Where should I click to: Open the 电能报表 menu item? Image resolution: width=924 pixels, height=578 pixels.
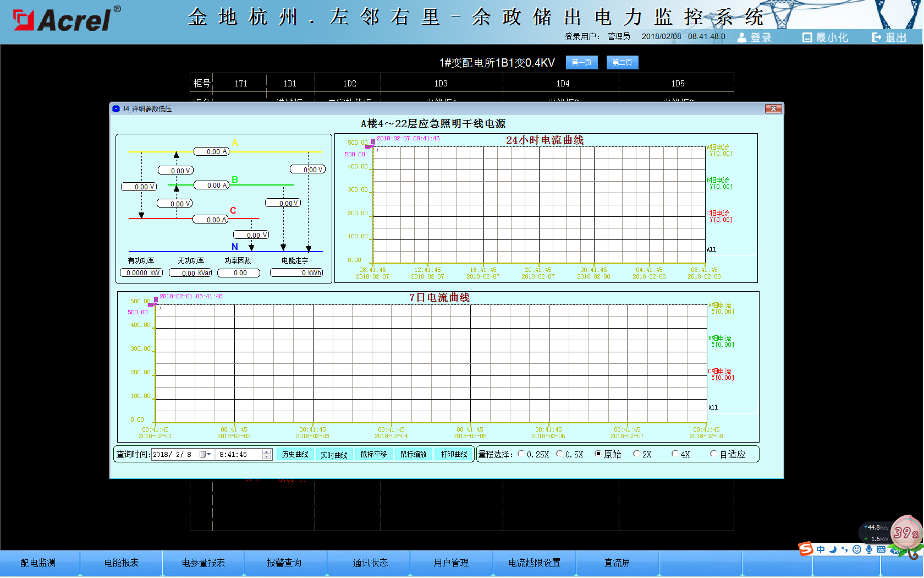pyautogui.click(x=122, y=563)
